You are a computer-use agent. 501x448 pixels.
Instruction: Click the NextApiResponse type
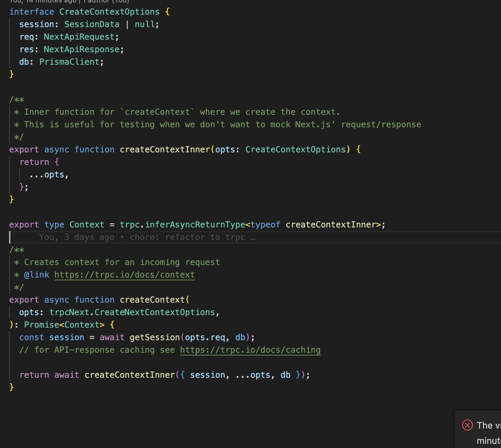(82, 49)
